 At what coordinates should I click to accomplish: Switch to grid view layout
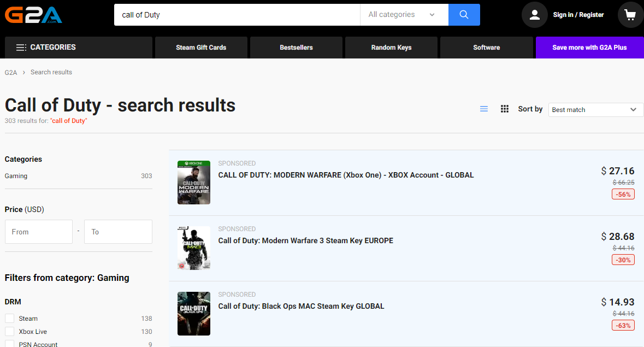point(505,109)
